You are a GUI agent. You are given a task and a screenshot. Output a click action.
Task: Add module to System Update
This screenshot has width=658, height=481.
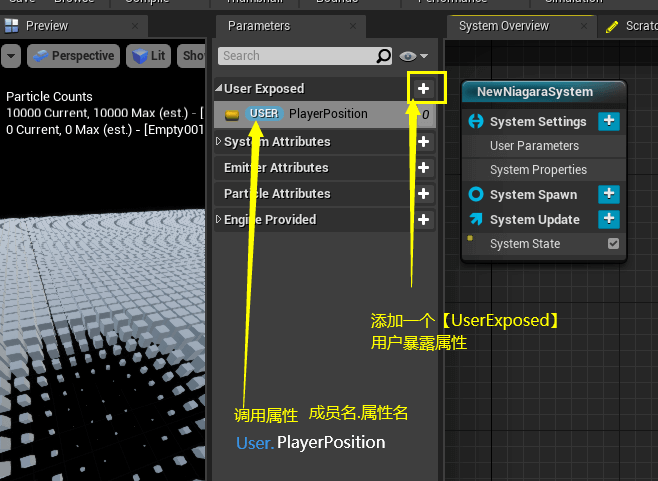click(609, 219)
